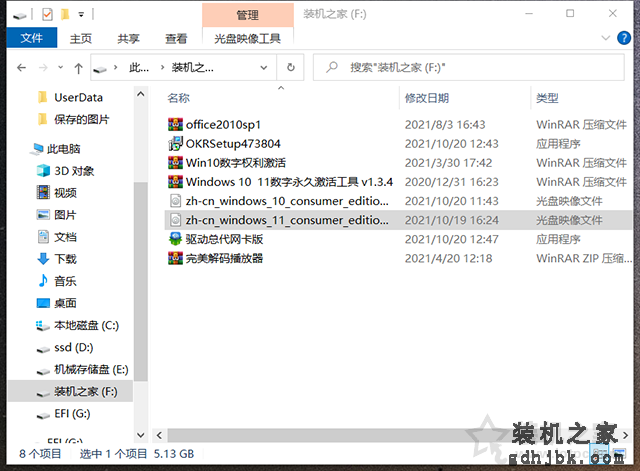This screenshot has height=471, width=640.
Task: Click the zh-cn_windows_10 ISO disc icon
Action: 175,201
